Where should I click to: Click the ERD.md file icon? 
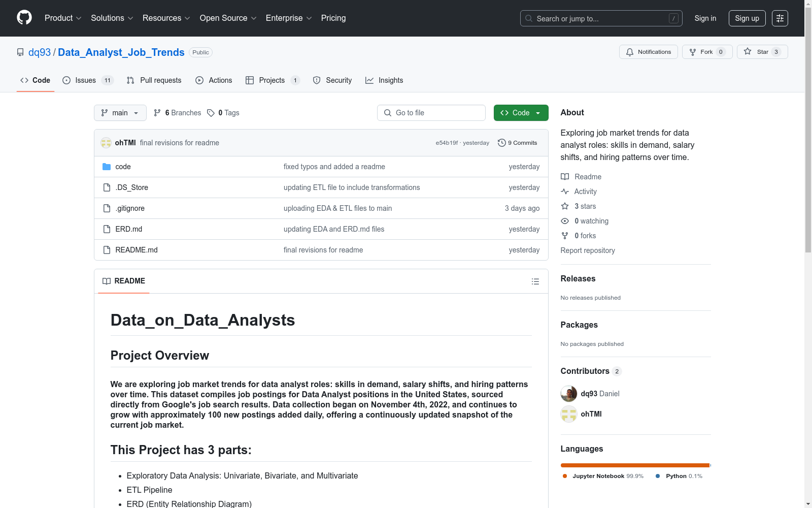point(107,229)
